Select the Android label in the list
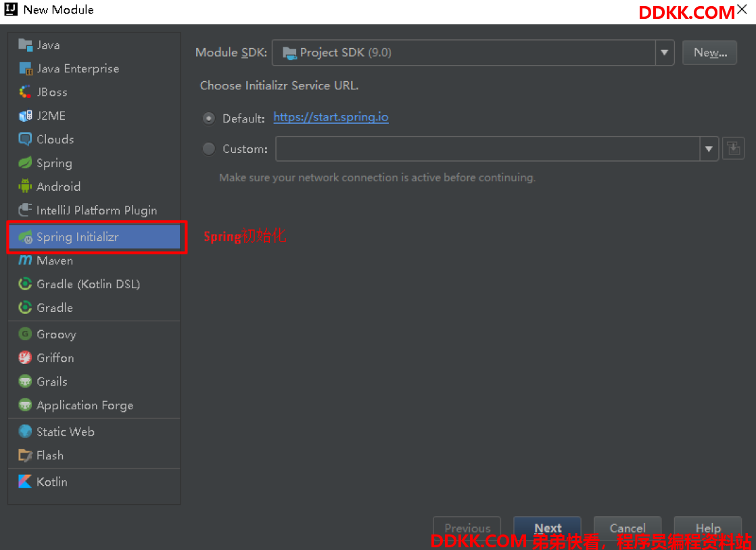The height and width of the screenshot is (550, 756). (x=58, y=187)
